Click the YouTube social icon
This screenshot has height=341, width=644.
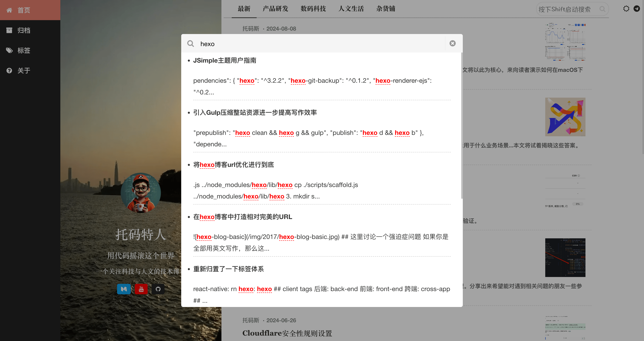point(141,289)
